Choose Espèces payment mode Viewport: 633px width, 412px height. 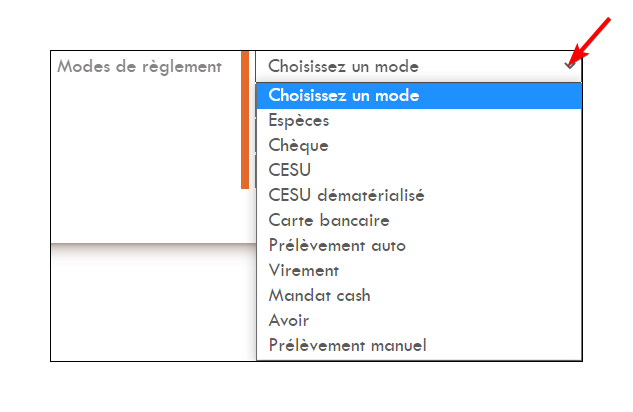pyautogui.click(x=419, y=121)
